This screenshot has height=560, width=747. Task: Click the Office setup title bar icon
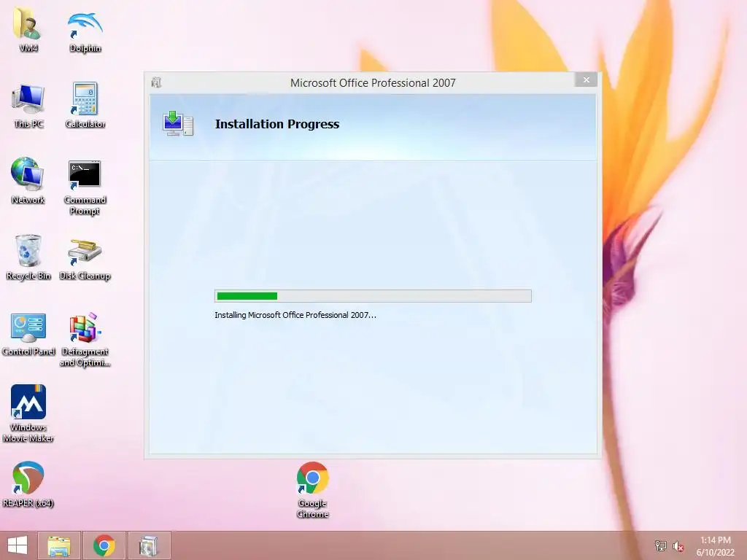156,83
